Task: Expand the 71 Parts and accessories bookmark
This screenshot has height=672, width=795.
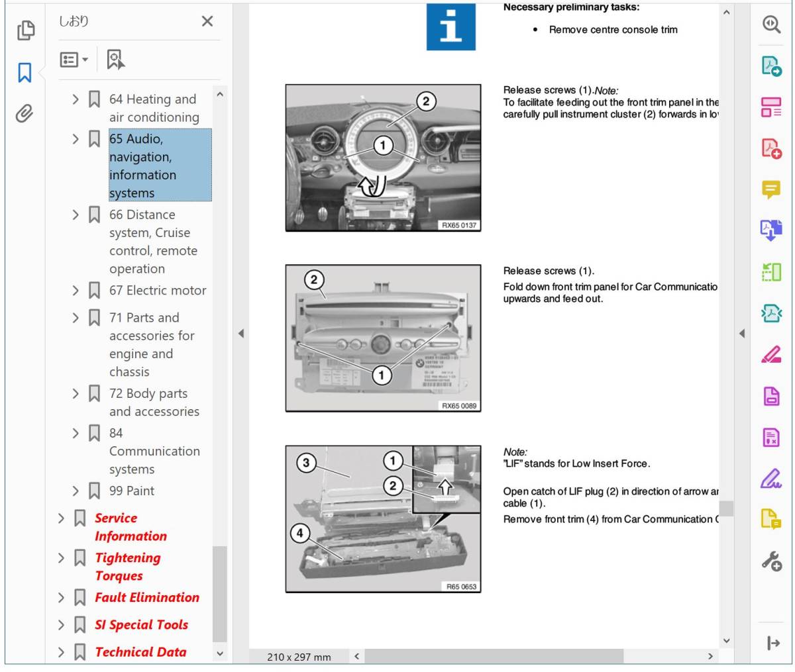Action: (76, 318)
